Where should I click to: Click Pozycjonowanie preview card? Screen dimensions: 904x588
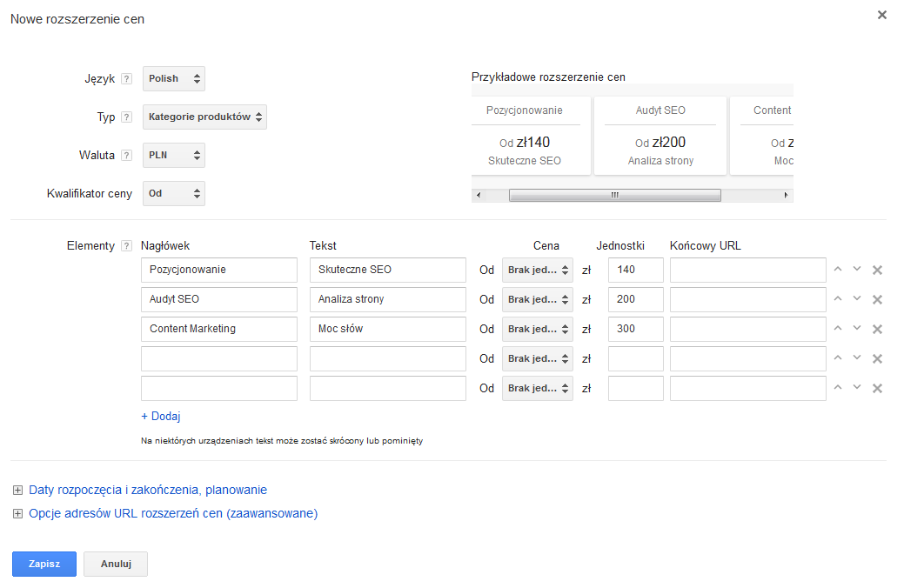point(531,136)
